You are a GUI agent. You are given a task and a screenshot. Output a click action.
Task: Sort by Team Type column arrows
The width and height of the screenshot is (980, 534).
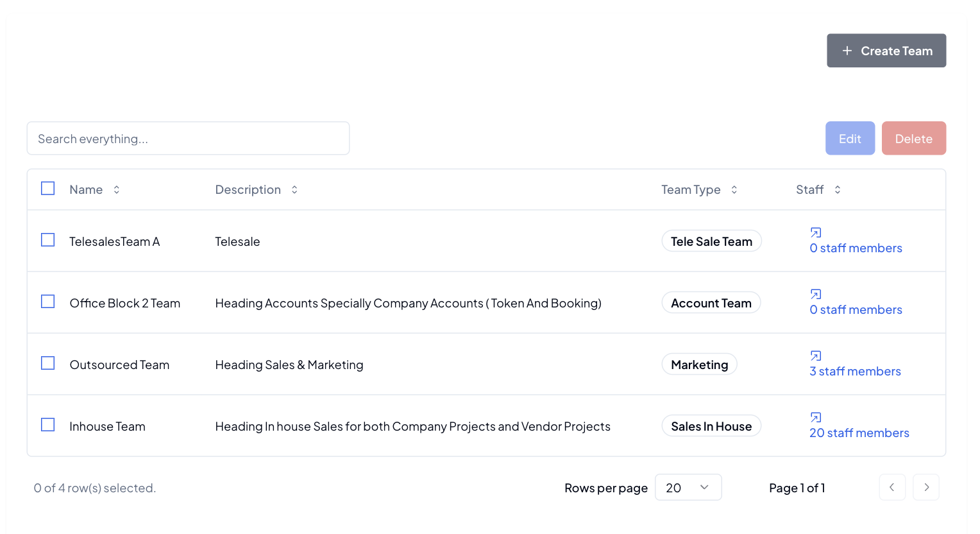click(734, 190)
